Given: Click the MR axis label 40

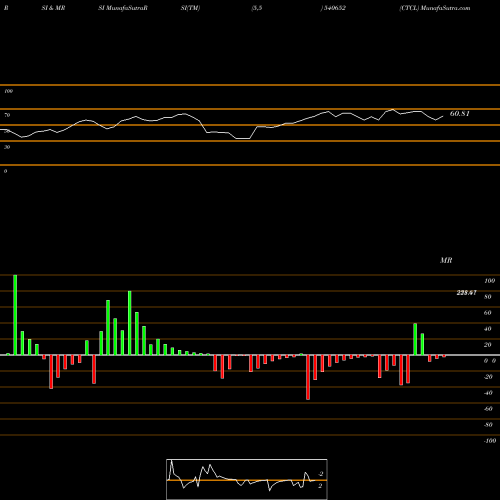Looking at the screenshot, I should (x=488, y=329).
